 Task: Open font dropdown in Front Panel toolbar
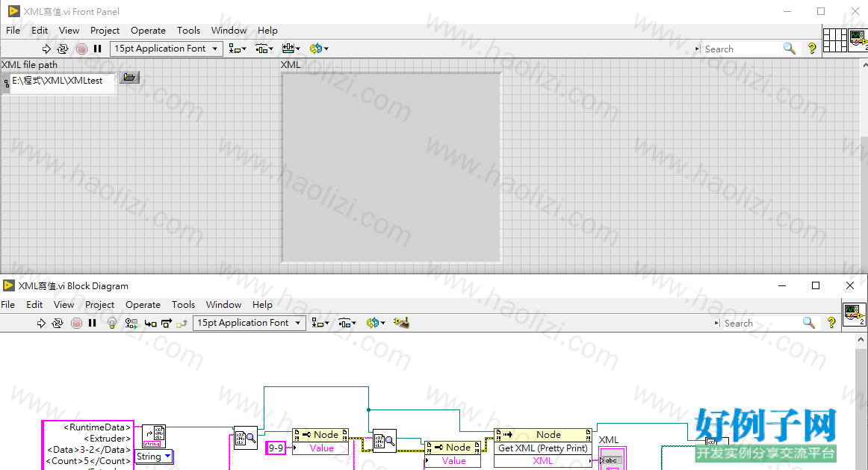point(166,49)
